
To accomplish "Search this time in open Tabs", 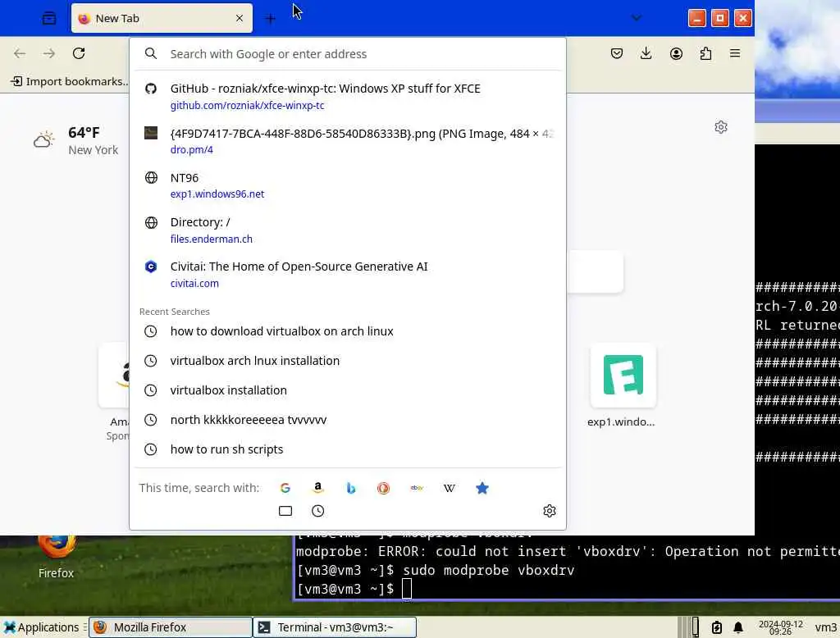I will 285,511.
